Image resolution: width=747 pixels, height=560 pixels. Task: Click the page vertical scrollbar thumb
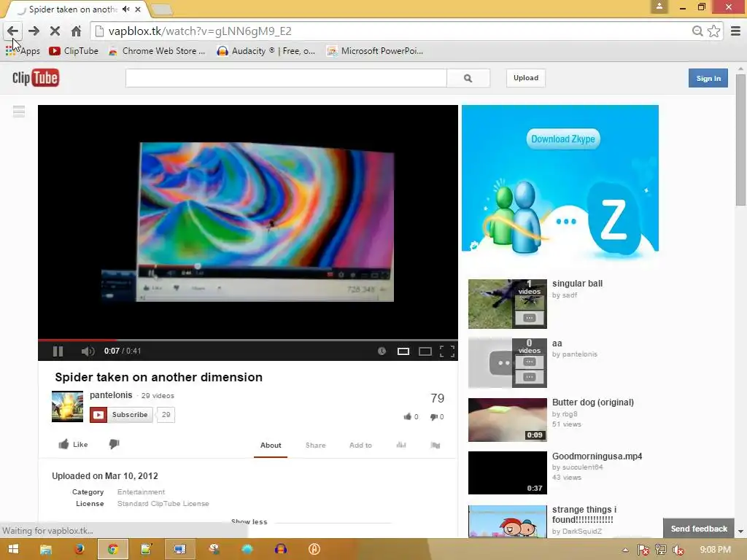pyautogui.click(x=740, y=140)
